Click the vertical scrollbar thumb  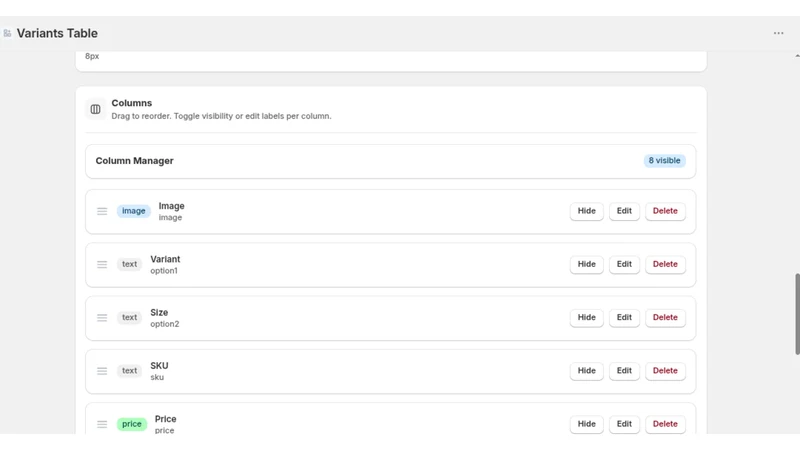tap(797, 314)
